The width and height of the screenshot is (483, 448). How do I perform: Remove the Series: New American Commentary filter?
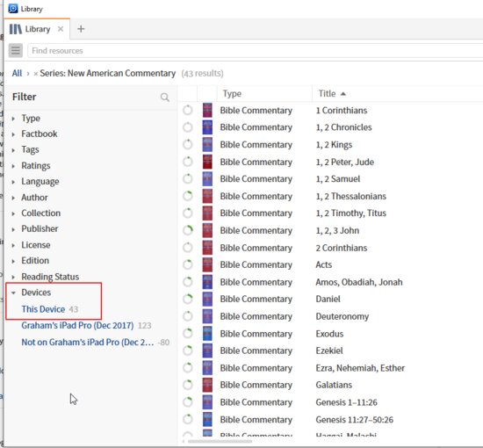[35, 74]
